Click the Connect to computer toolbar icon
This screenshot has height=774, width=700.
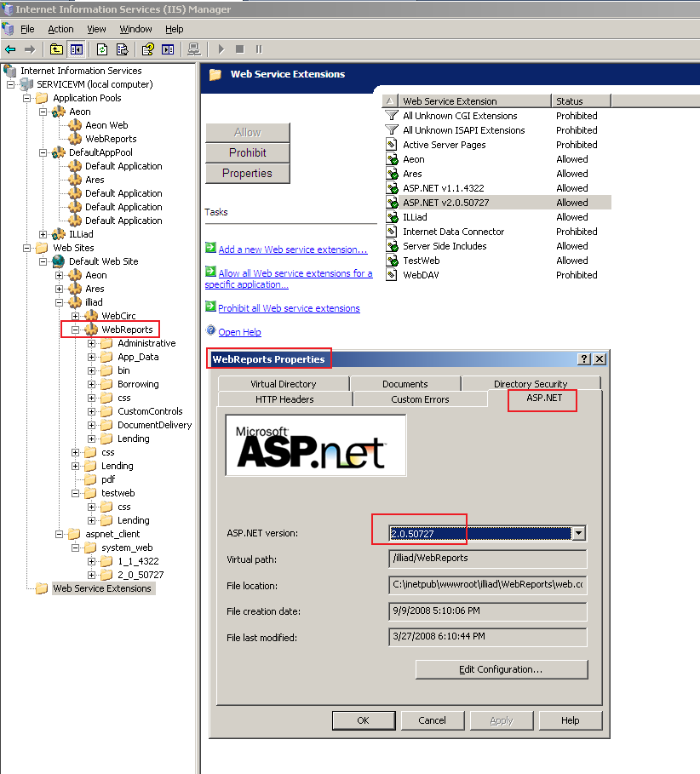click(194, 49)
